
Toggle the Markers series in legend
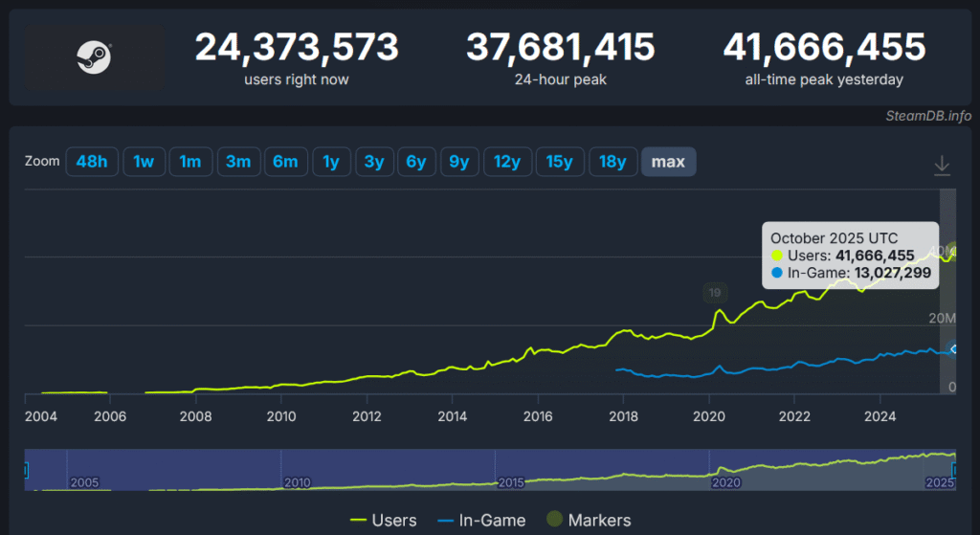pyautogui.click(x=588, y=521)
